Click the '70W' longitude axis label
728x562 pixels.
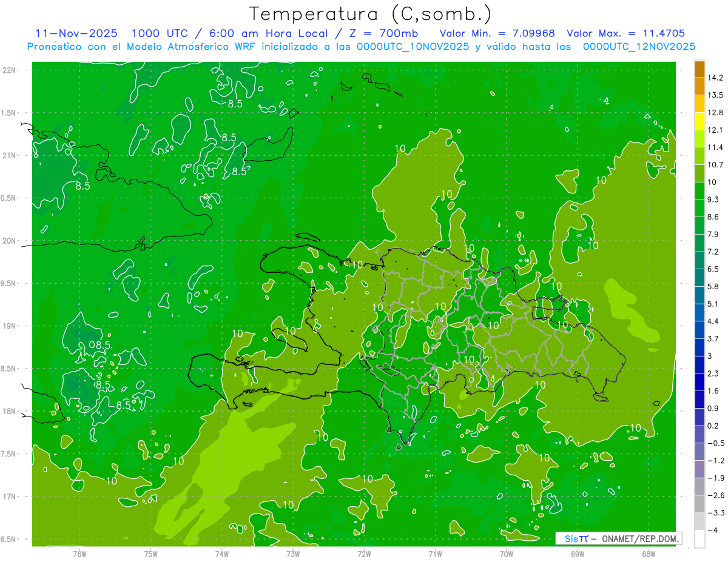pyautogui.click(x=507, y=554)
